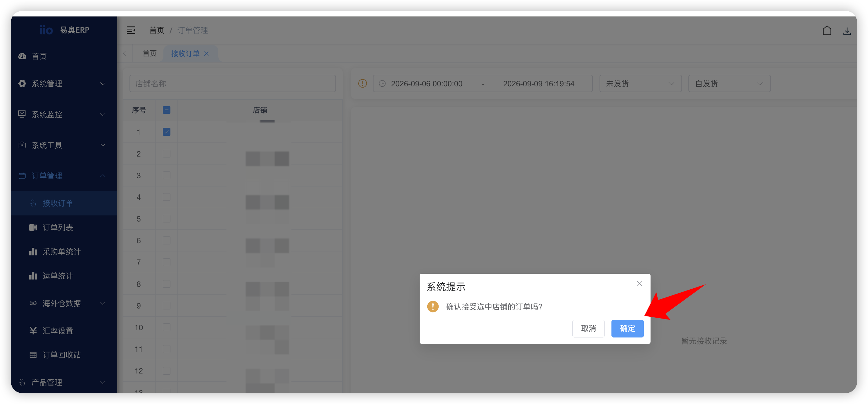The height and width of the screenshot is (404, 868).
Task: Click the table icon beside 订单回收站
Action: pyautogui.click(x=33, y=355)
